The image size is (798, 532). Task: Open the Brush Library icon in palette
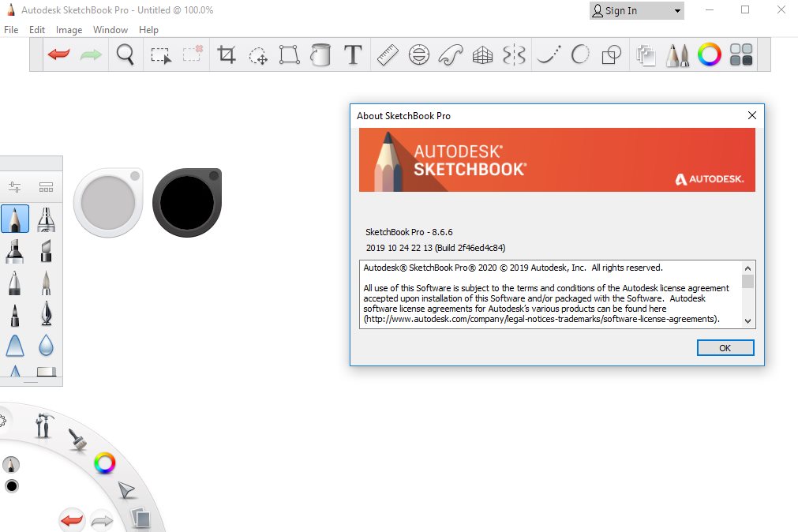(46, 187)
